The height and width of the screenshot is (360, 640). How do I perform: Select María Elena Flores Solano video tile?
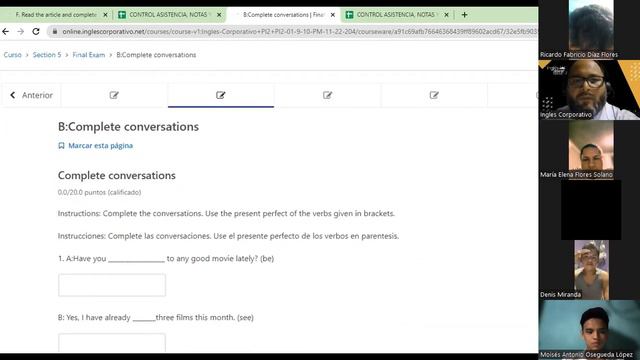(589, 150)
